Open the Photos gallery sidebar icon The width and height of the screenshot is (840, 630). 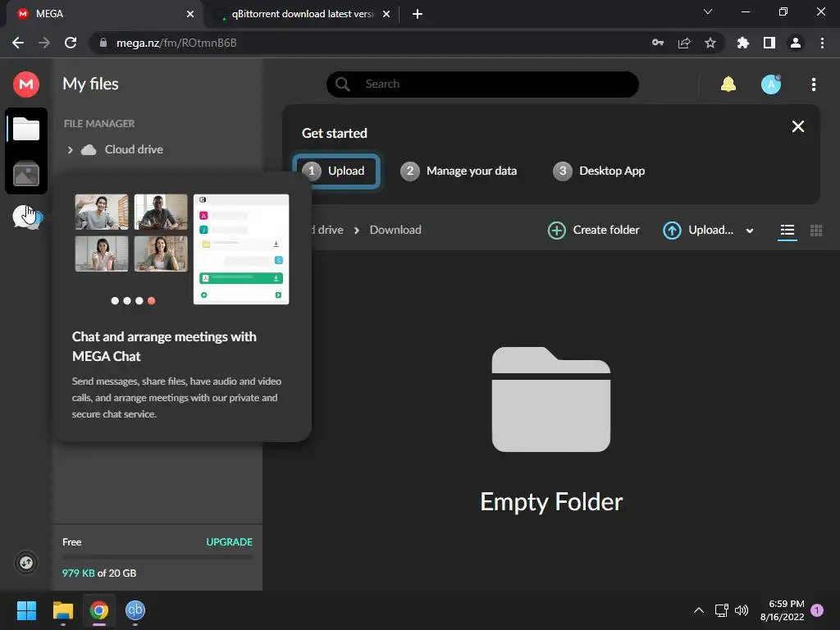point(26,174)
